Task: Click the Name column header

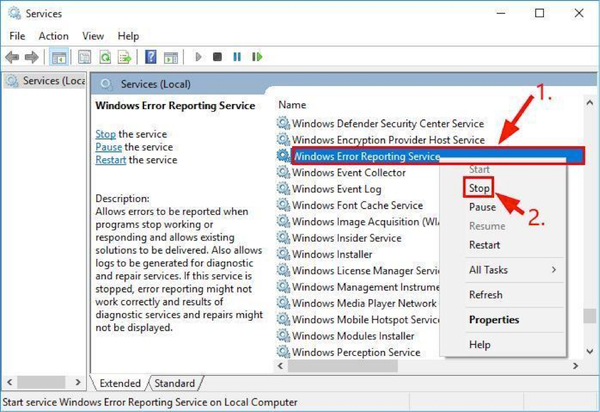Action: click(292, 105)
